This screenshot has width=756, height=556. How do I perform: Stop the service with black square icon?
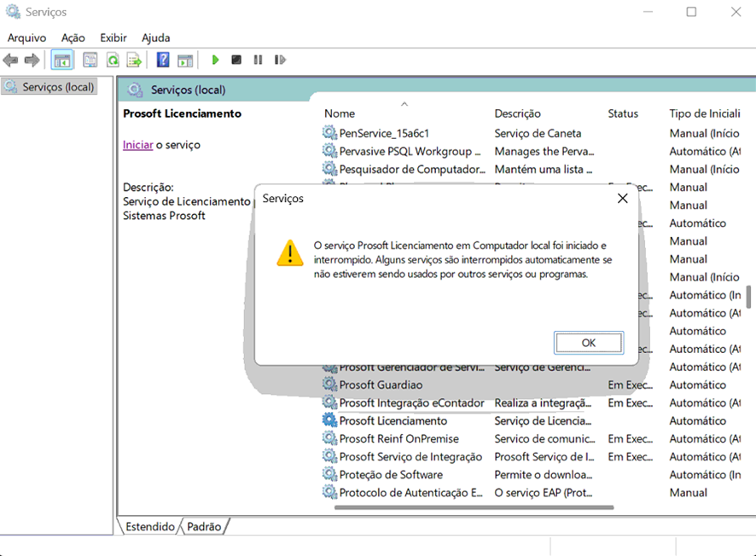[236, 60]
